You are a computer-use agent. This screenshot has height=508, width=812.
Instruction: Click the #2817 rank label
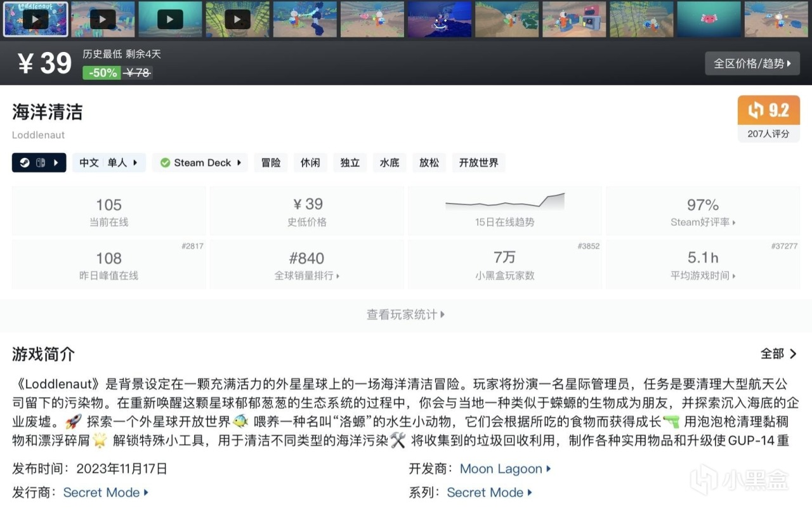(x=192, y=246)
